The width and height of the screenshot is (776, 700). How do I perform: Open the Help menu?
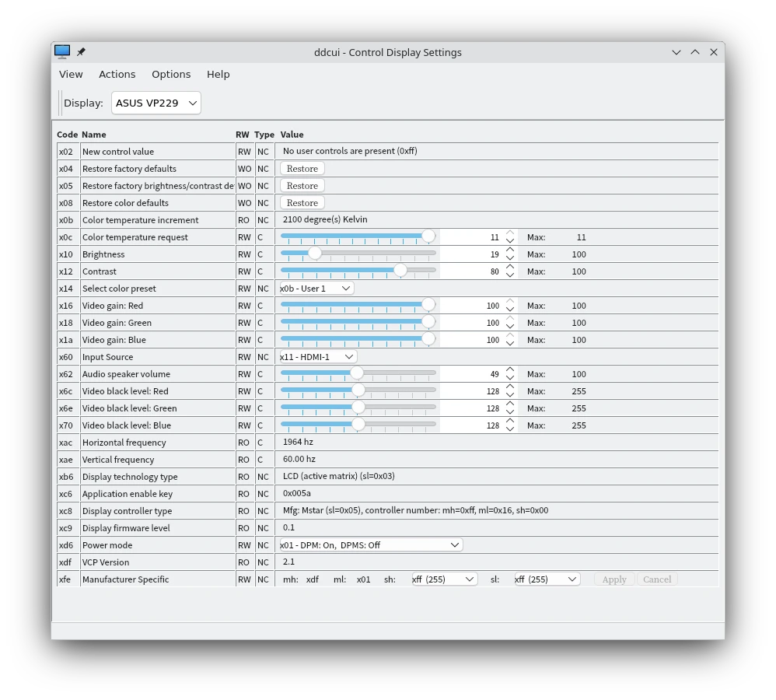pyautogui.click(x=218, y=74)
